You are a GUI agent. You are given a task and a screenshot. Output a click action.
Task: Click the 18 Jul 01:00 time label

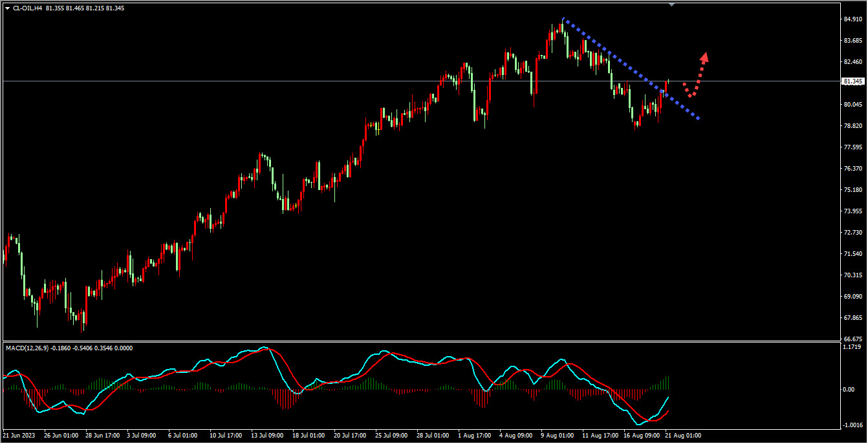(307, 436)
